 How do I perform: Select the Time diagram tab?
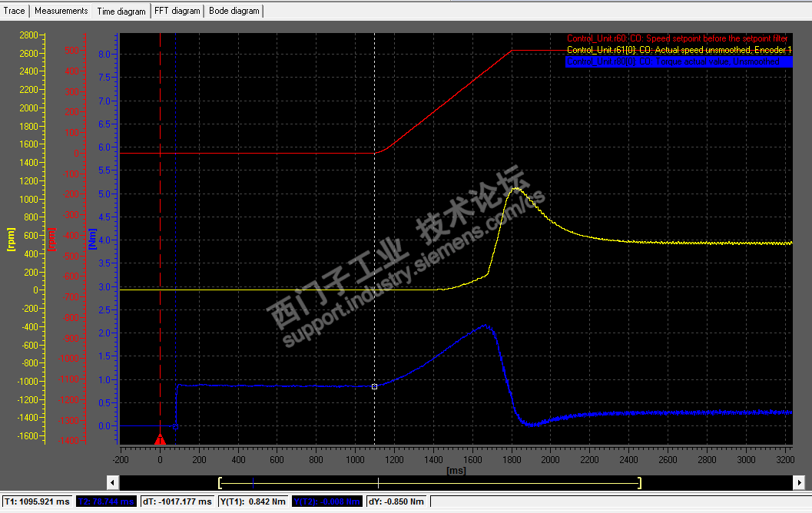[x=121, y=12]
